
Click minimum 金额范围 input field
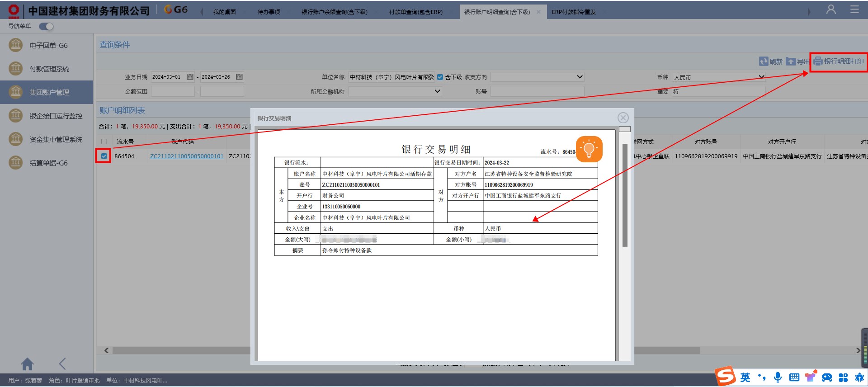coord(173,91)
